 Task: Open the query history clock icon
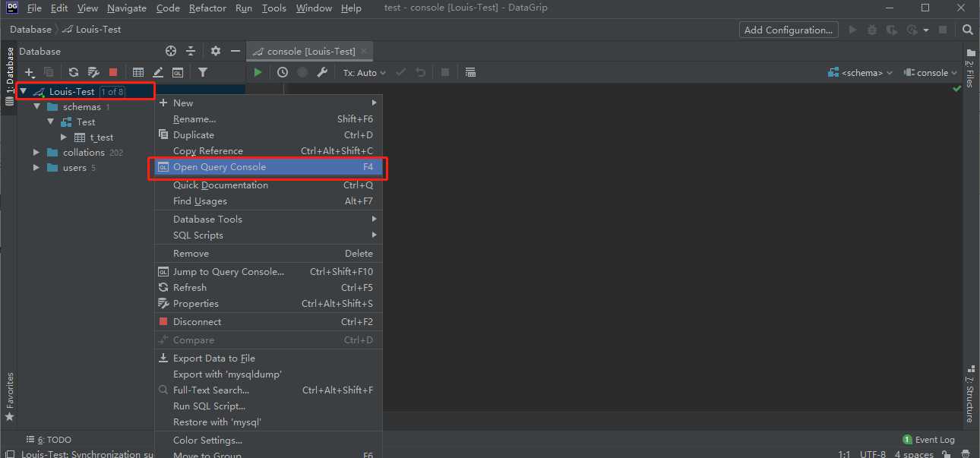(283, 72)
